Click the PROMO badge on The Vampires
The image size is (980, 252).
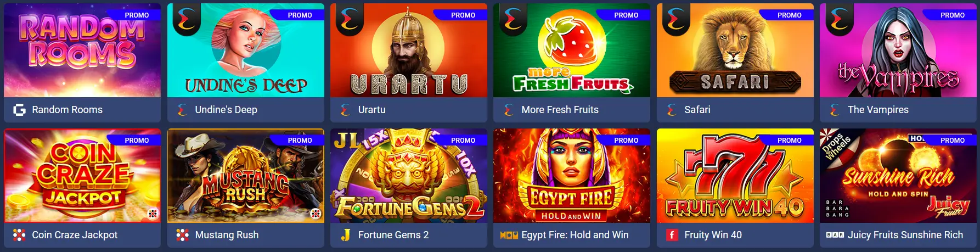coord(953,15)
